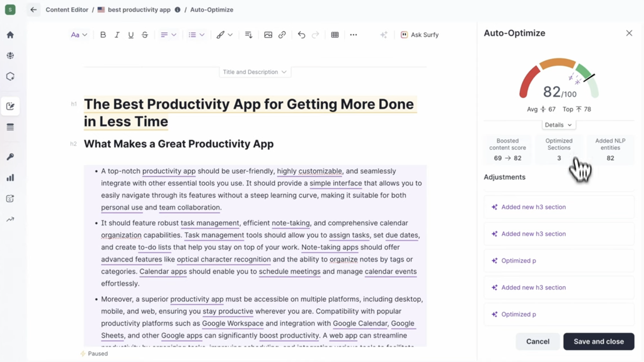
Task: Click the Optimized Sections card
Action: (559, 149)
